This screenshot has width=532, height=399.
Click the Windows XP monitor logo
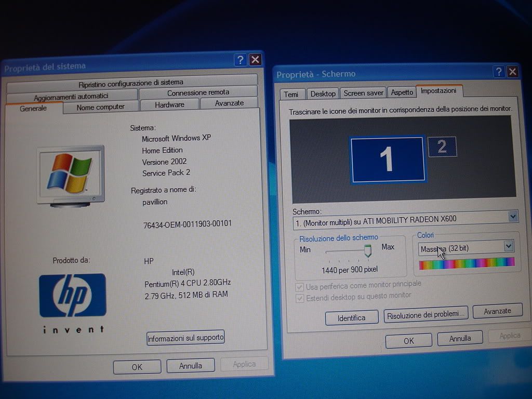pyautogui.click(x=71, y=176)
